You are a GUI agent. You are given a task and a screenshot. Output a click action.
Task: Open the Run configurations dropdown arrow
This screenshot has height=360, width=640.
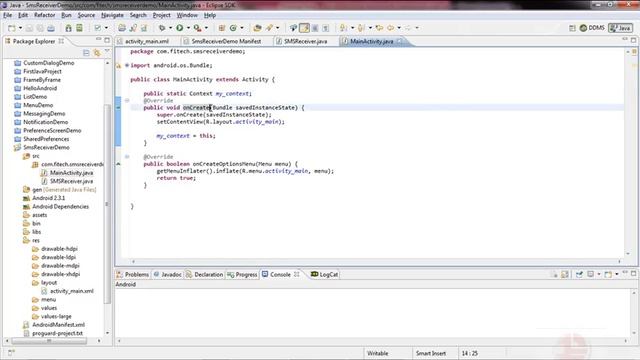click(188, 28)
